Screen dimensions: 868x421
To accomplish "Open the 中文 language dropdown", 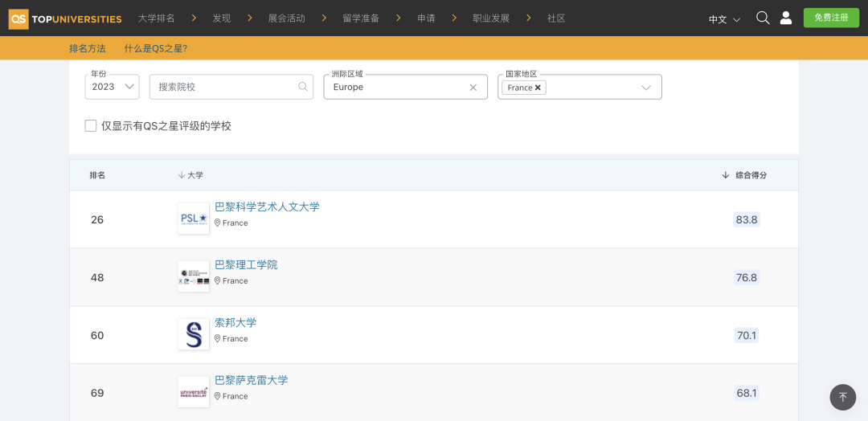I will coord(725,19).
